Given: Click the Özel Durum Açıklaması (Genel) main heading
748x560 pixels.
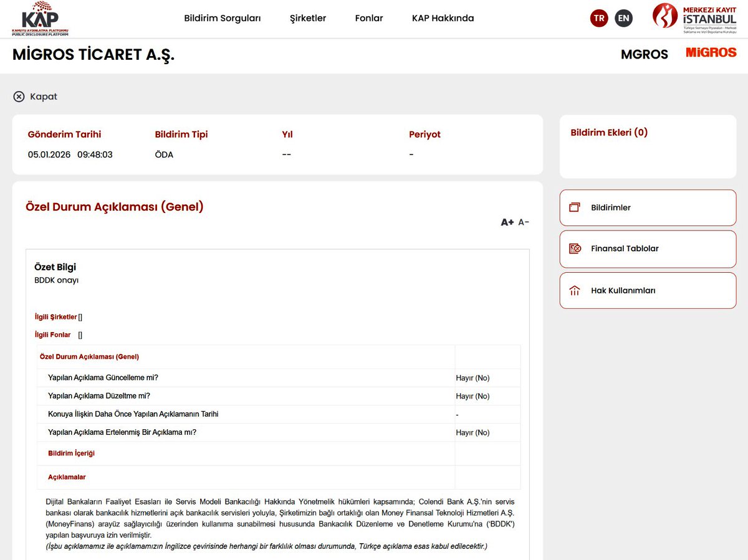Looking at the screenshot, I should (x=115, y=207).
